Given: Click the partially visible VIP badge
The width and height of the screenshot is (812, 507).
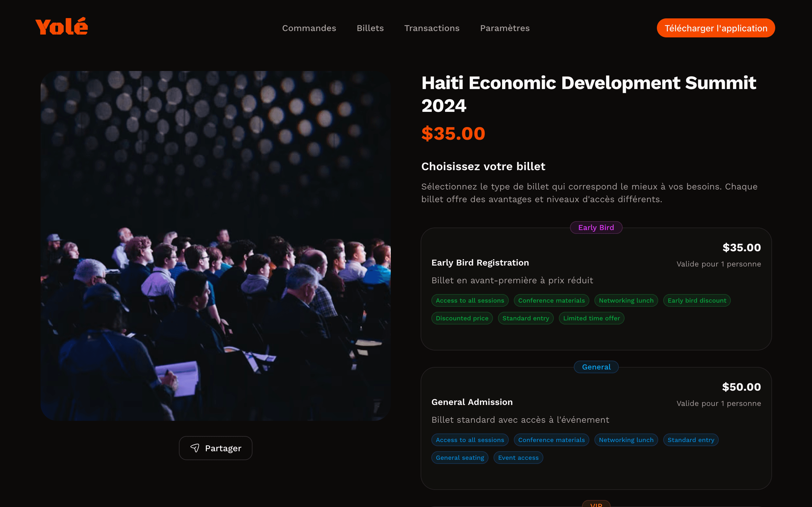Looking at the screenshot, I should [x=596, y=504].
